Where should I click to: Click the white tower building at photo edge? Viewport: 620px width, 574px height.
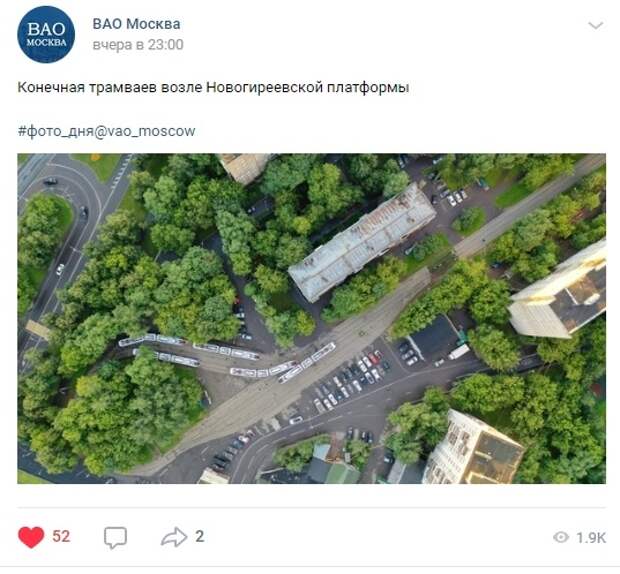click(x=559, y=290)
